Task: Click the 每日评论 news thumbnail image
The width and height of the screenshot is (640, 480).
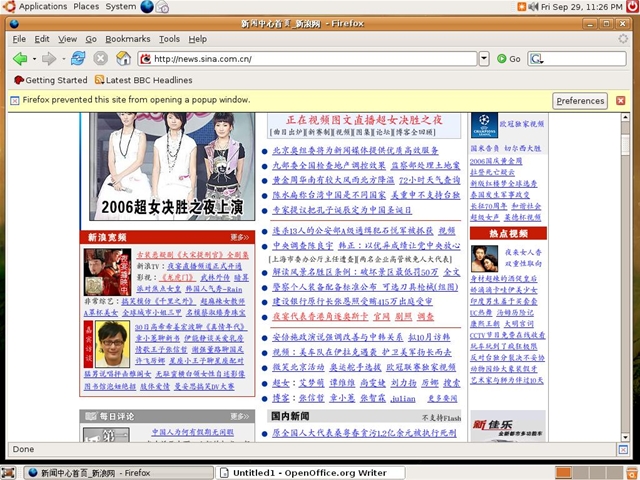Action: [x=106, y=434]
